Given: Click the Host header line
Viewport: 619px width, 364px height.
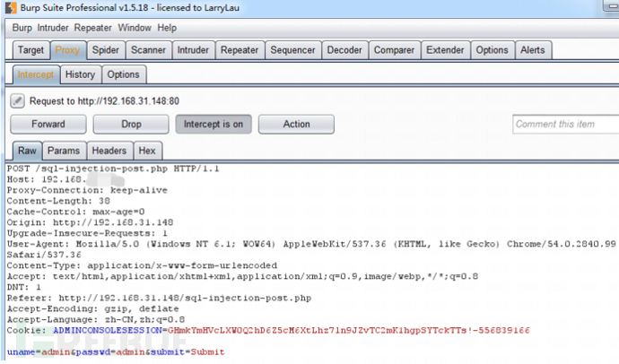Looking at the screenshot, I should pyautogui.click(x=65, y=179).
